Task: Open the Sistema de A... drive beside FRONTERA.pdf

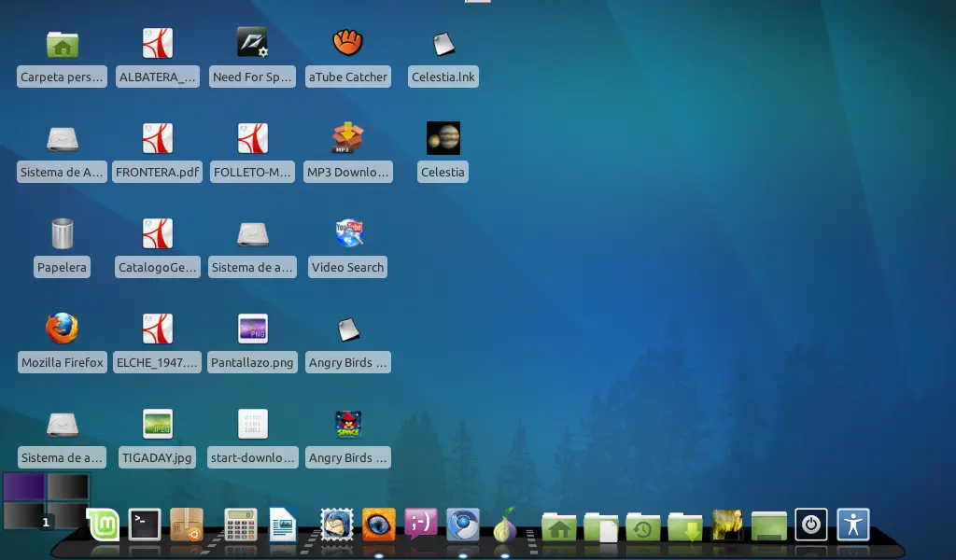Action: tap(63, 140)
